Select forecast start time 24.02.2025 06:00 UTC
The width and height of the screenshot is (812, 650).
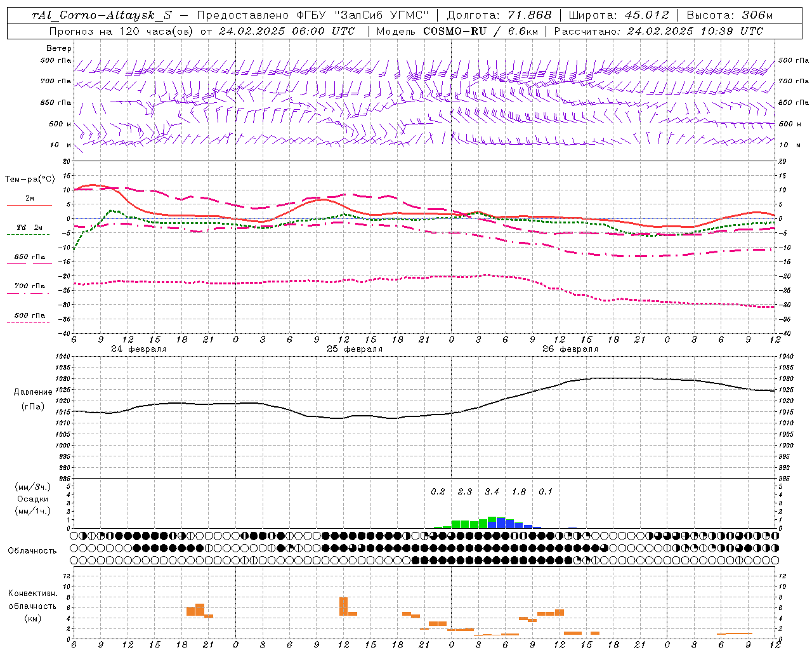tap(287, 31)
